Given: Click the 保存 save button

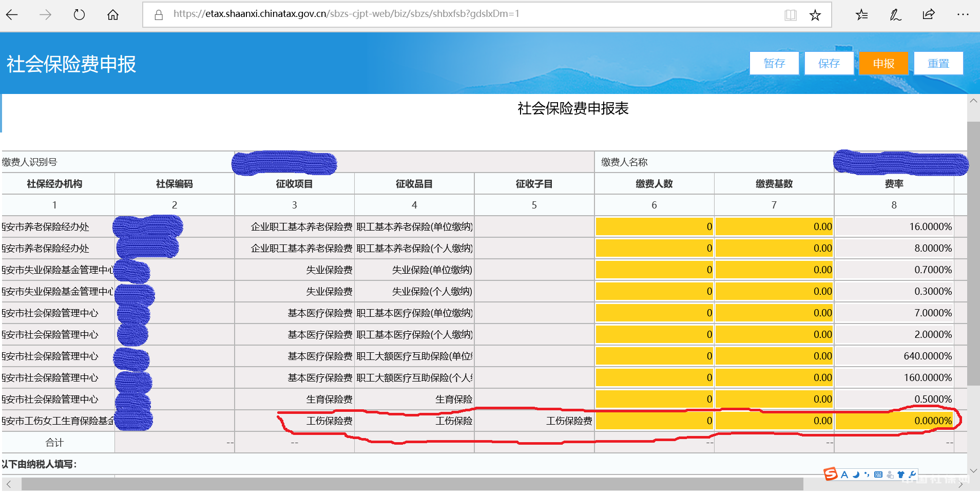Looking at the screenshot, I should pyautogui.click(x=829, y=63).
